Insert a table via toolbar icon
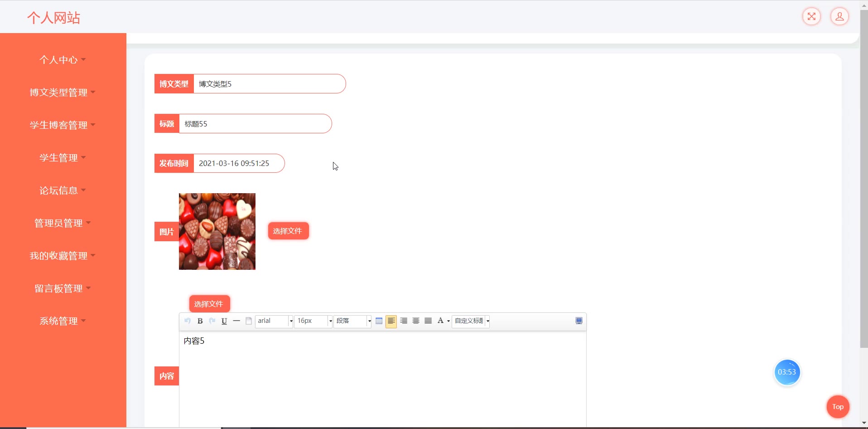Image resolution: width=868 pixels, height=429 pixels. (x=379, y=321)
